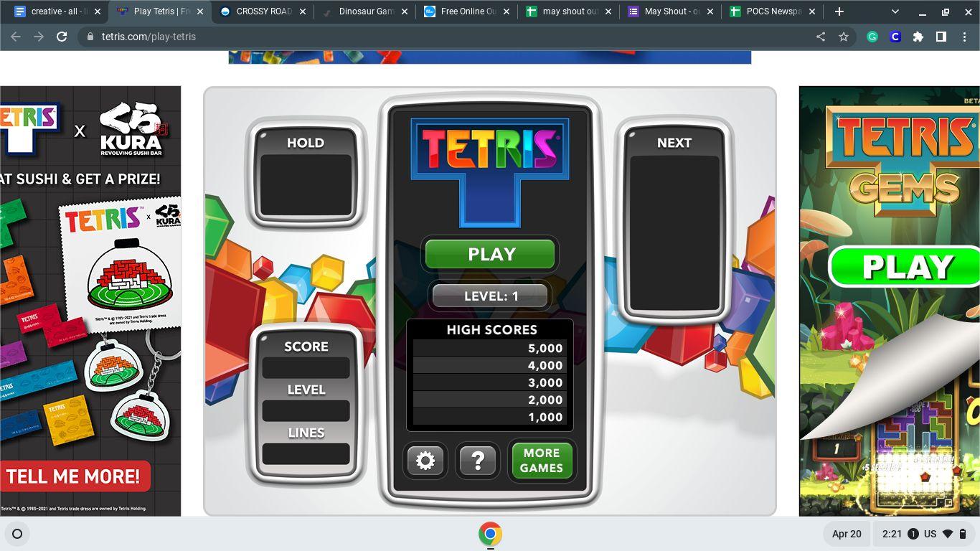The height and width of the screenshot is (551, 980).
Task: Select the Play Tetris tab
Action: point(159,11)
